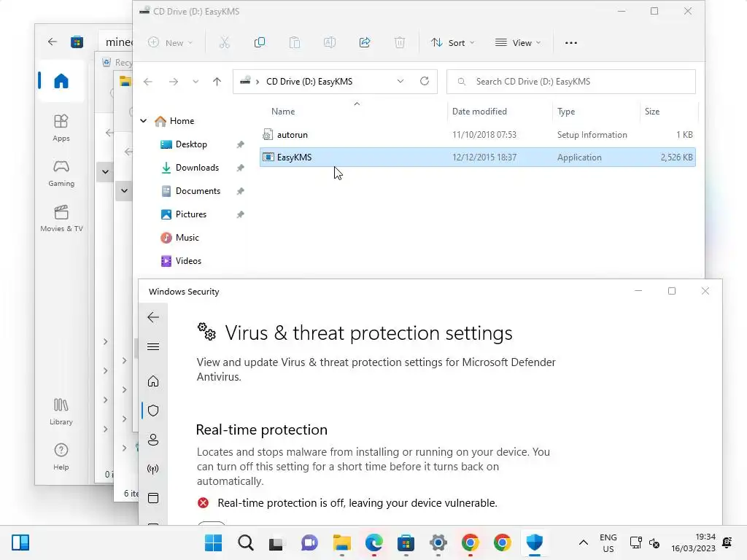Open File Explorer from taskbar
This screenshot has width=747, height=560.
[x=341, y=542]
